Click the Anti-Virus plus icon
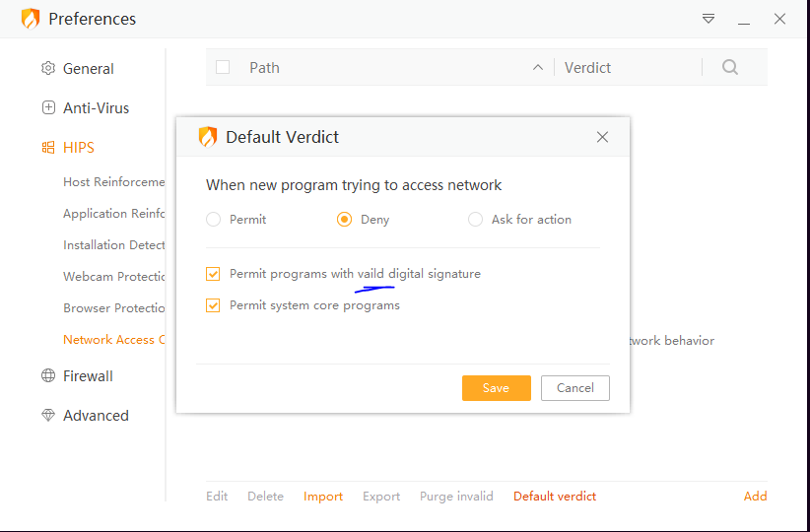This screenshot has width=810, height=532. (48, 108)
